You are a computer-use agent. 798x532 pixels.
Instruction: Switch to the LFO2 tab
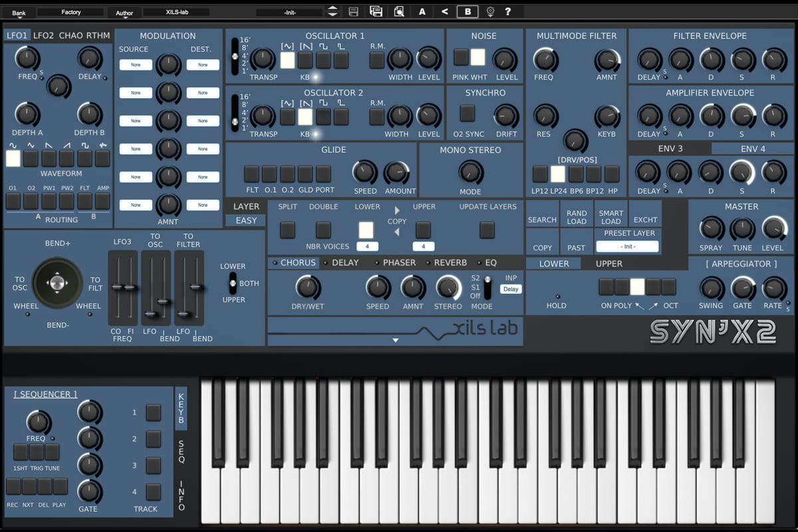(44, 36)
